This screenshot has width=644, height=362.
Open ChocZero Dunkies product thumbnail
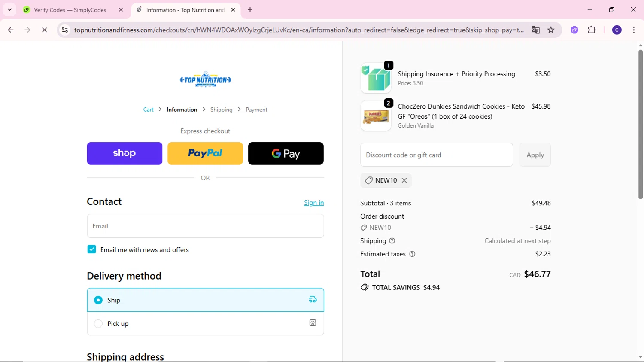(x=376, y=116)
